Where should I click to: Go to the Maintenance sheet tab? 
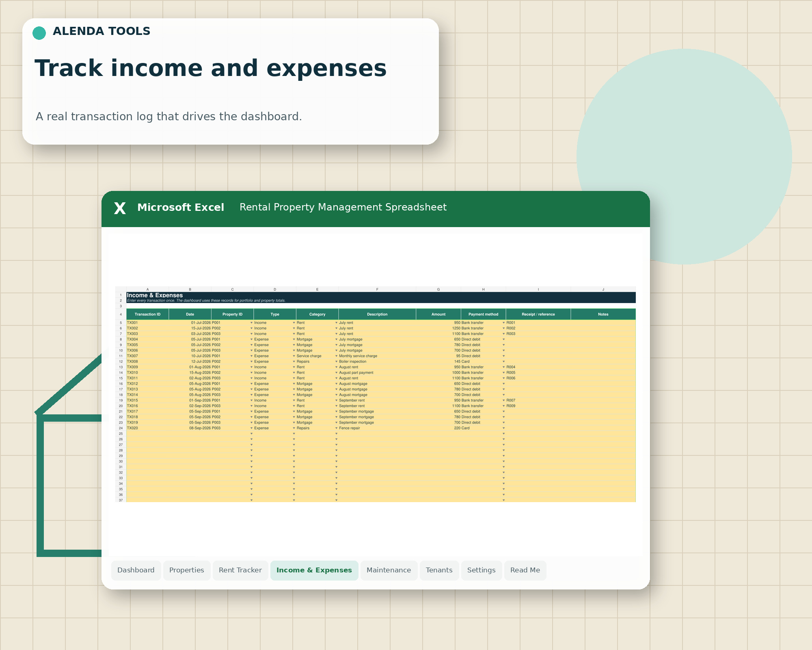click(389, 570)
